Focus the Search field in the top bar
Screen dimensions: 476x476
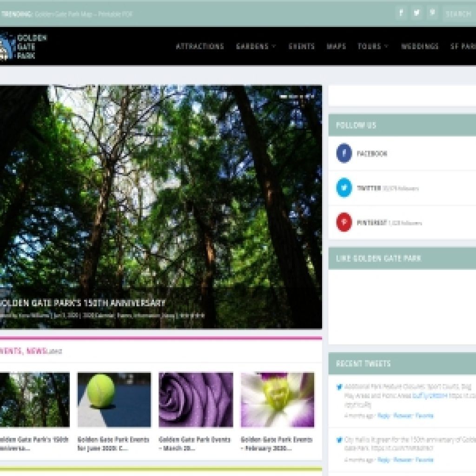[x=459, y=13]
